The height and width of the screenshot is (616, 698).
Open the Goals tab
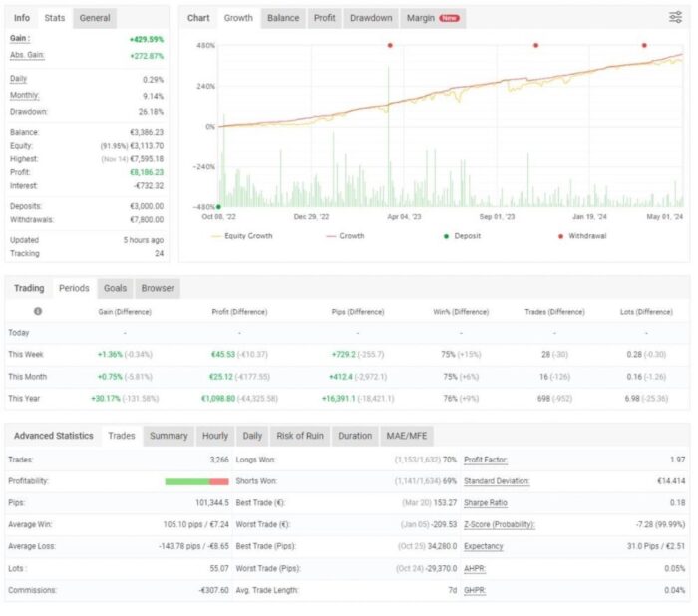point(115,288)
